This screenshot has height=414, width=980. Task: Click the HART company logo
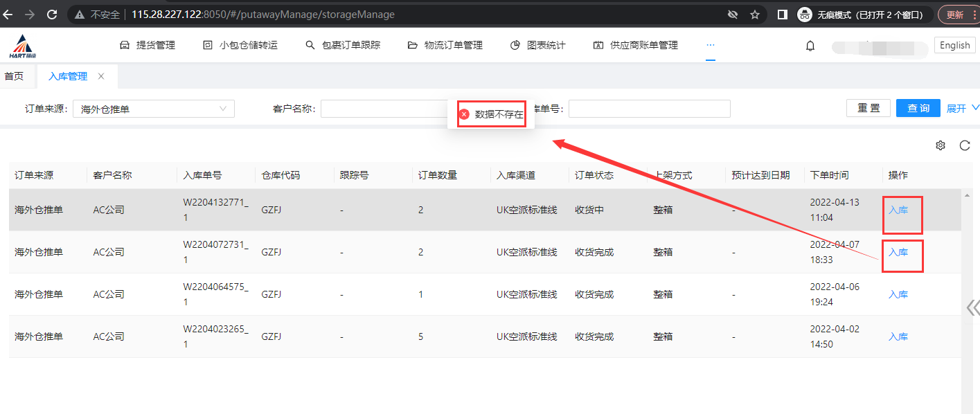tap(23, 46)
